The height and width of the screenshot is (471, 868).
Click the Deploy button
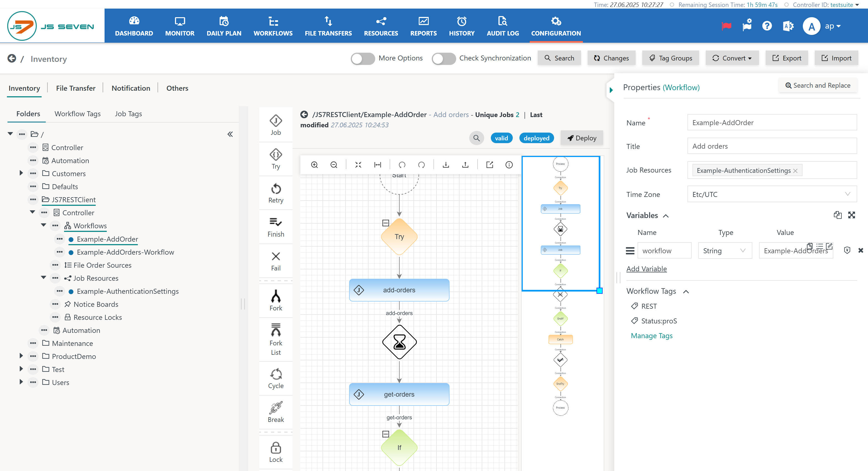582,138
